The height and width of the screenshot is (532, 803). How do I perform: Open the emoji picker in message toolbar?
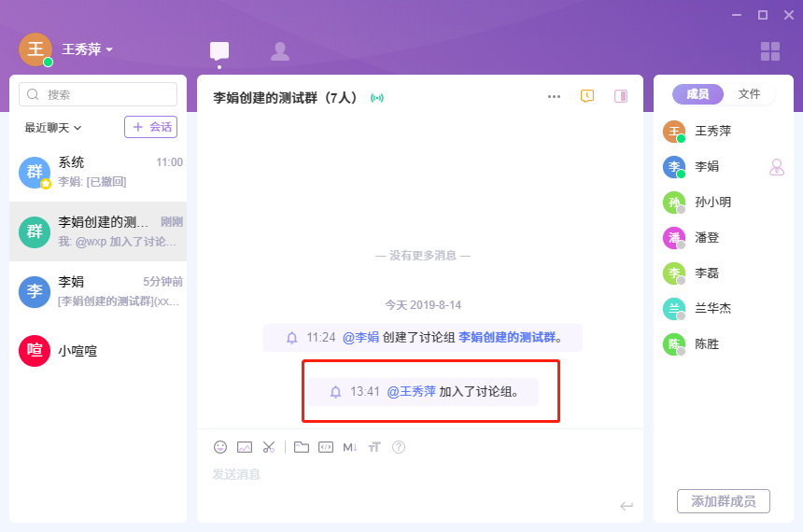220,447
